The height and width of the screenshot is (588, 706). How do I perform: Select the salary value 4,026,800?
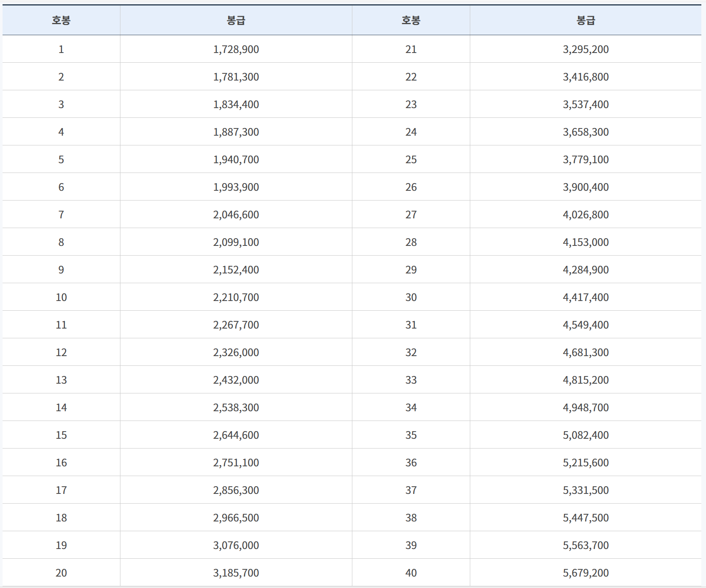[586, 215]
